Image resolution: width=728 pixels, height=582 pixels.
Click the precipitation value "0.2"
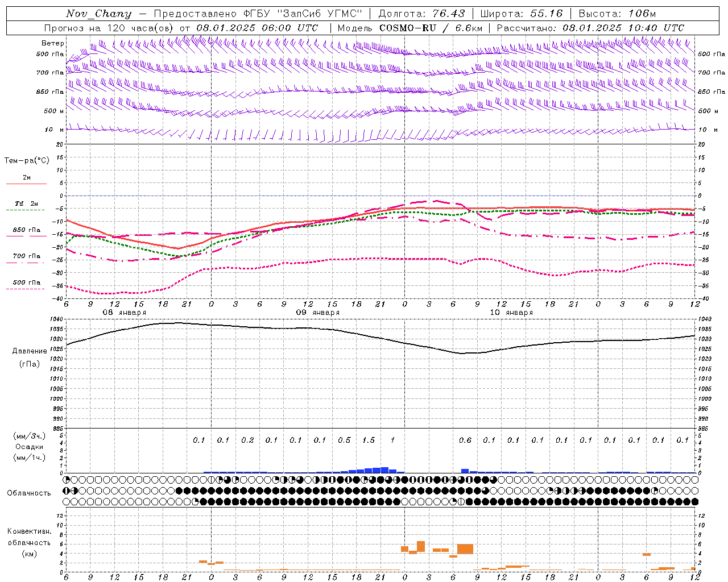click(247, 440)
